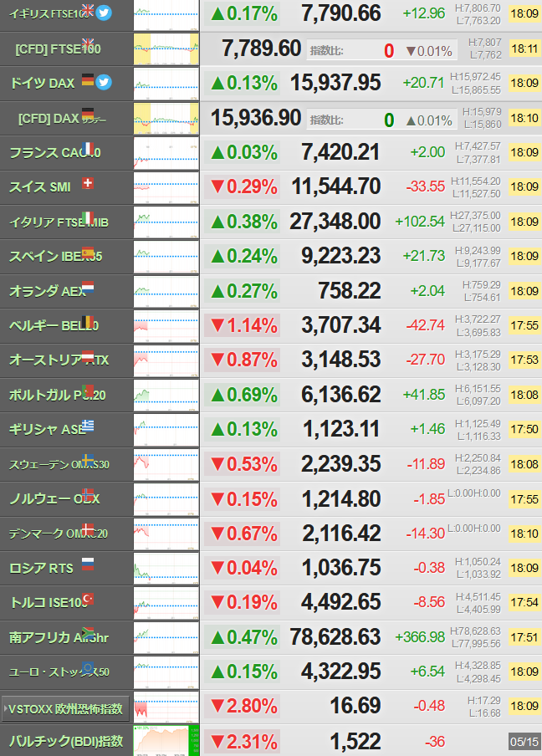Click the VSTOXX red mini chart
The width and height of the screenshot is (542, 756).
(x=166, y=707)
